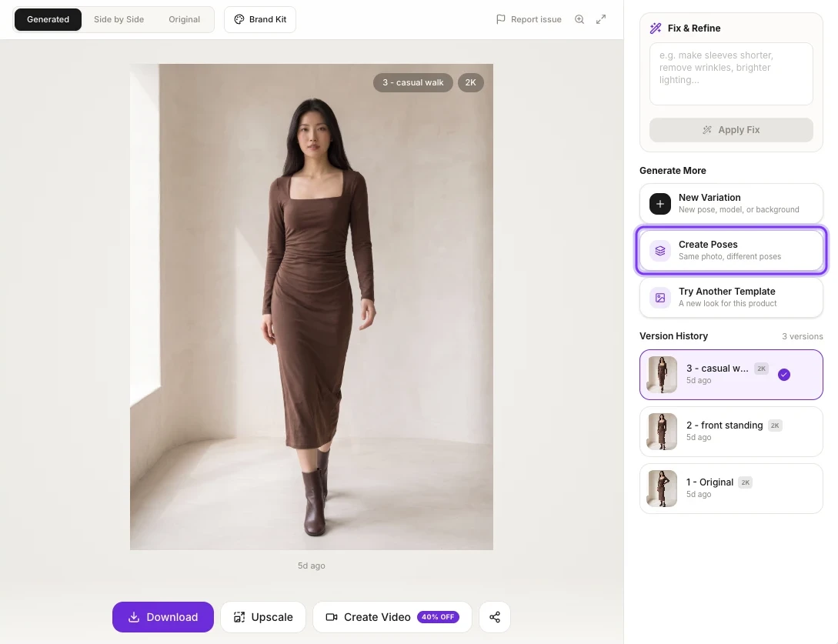Open Create Poses option
Viewport: 838px width, 644px height.
tap(731, 250)
